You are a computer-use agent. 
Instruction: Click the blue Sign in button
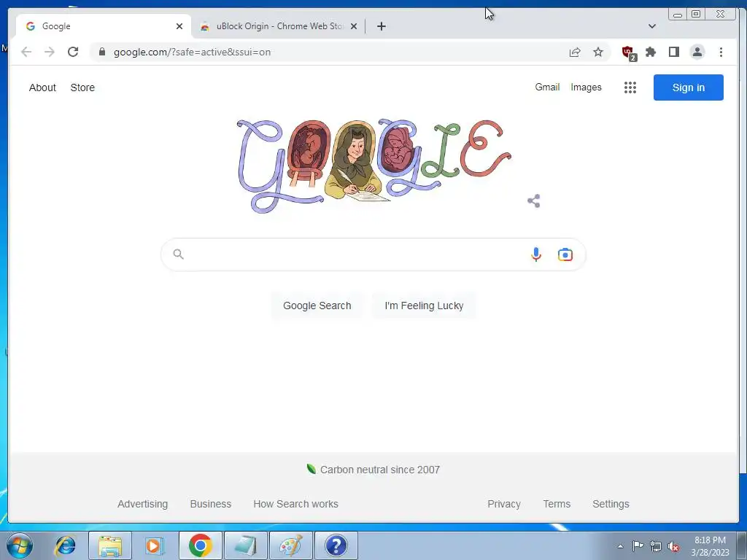(x=689, y=87)
